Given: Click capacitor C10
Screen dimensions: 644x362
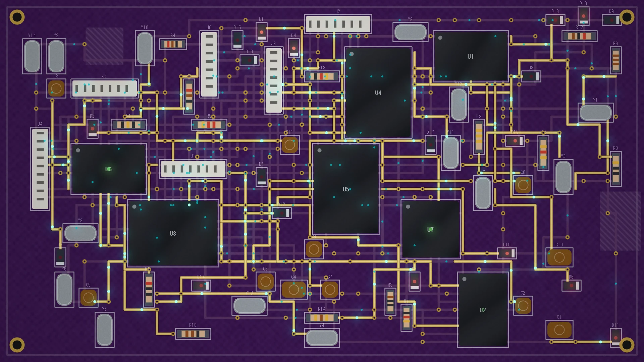Looking at the screenshot, I should (x=559, y=257).
